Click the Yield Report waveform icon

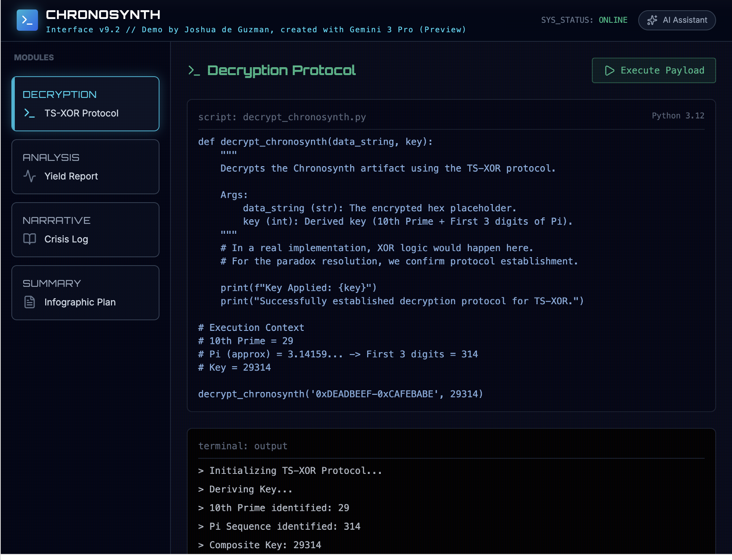(30, 176)
